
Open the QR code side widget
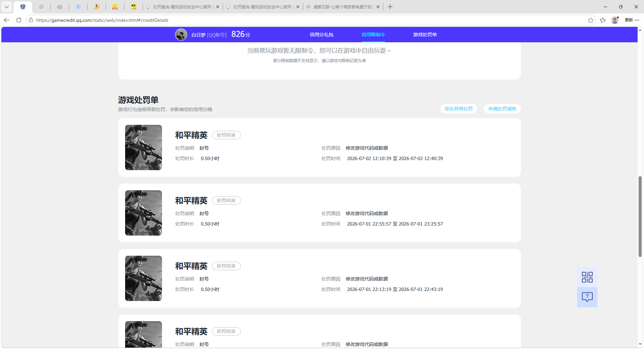(x=587, y=277)
